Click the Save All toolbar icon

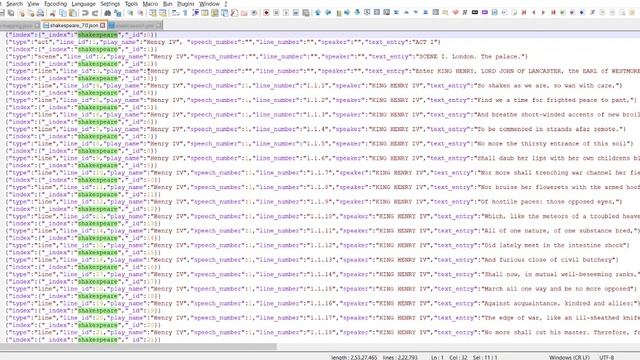tap(11, 13)
